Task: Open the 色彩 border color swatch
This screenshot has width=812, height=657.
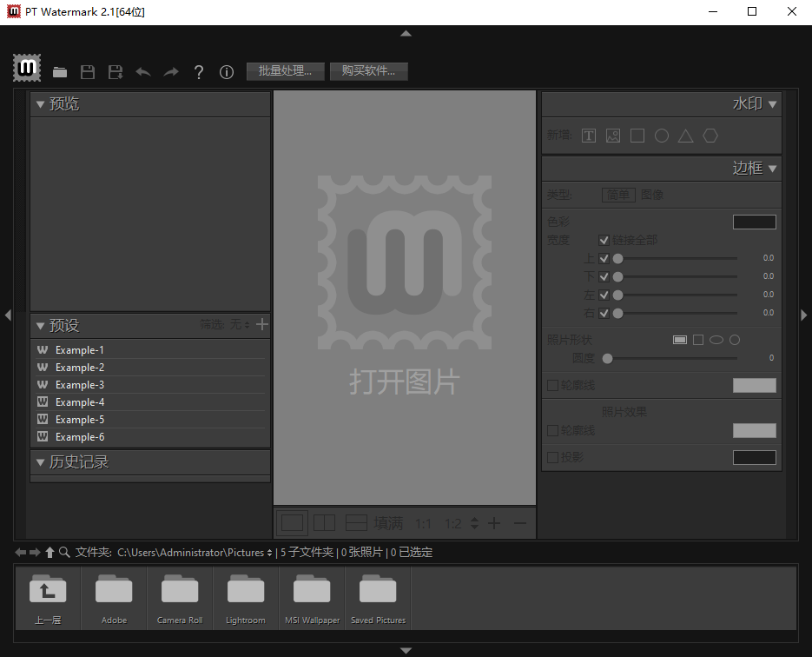Action: (754, 222)
